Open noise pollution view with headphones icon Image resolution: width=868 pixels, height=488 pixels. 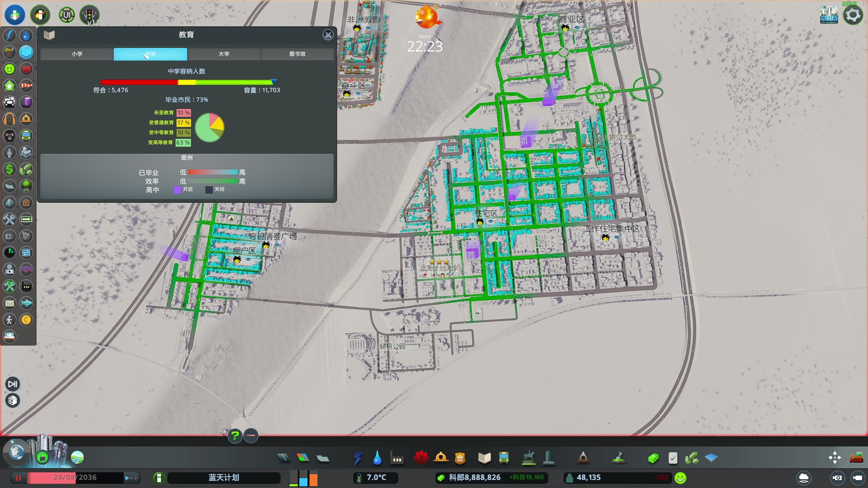[9, 119]
